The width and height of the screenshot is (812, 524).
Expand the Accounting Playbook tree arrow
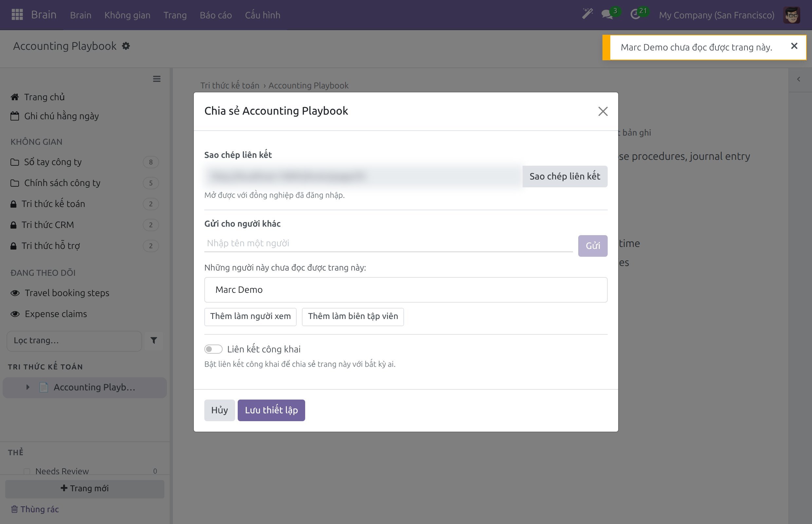[28, 387]
